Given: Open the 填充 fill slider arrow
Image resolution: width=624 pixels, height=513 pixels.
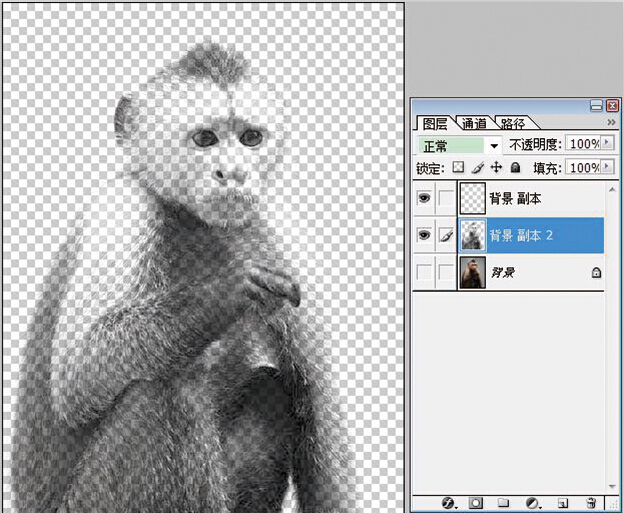Looking at the screenshot, I should tap(608, 168).
